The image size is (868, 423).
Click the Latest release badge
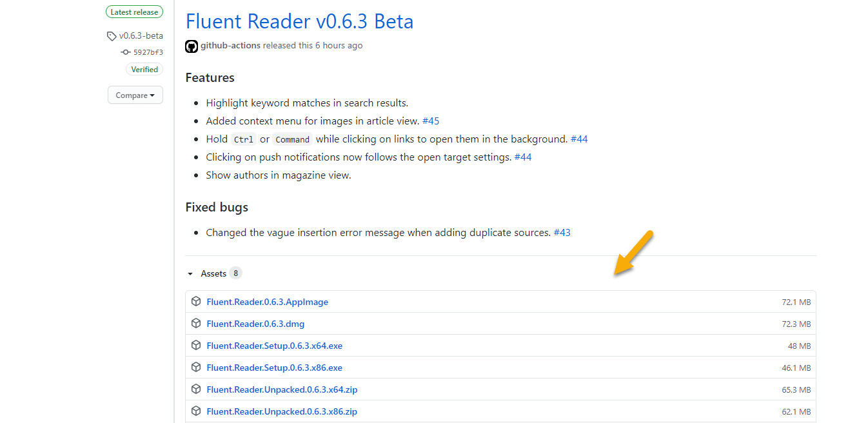click(134, 12)
